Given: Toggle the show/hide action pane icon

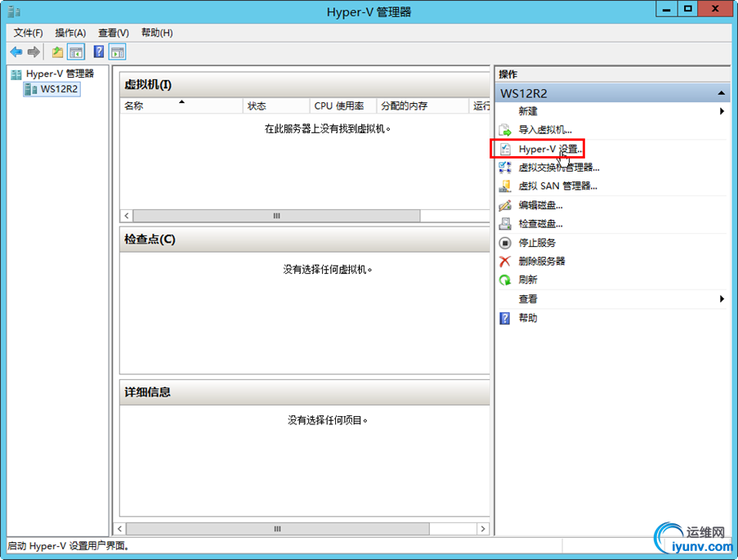Looking at the screenshot, I should (x=117, y=52).
